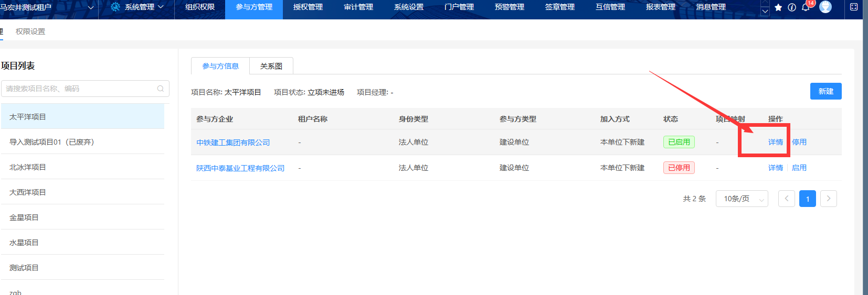Open the 10条/页 page size dropdown
This screenshot has height=295, width=868.
pyautogui.click(x=742, y=199)
